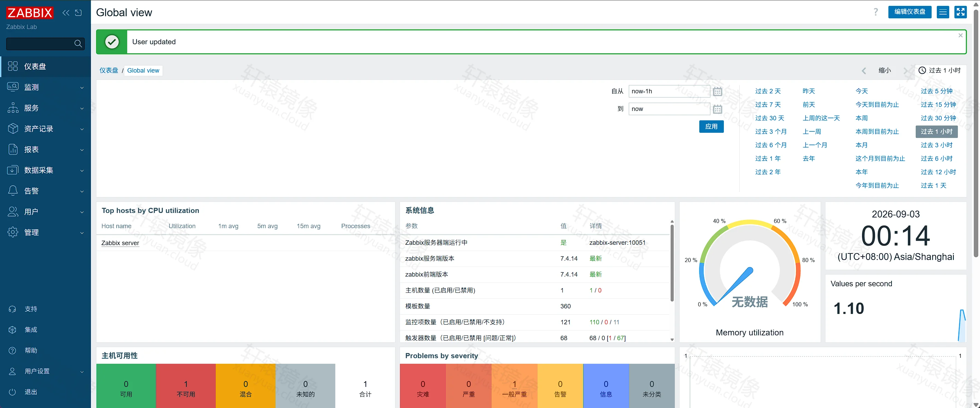The image size is (980, 408).
Task: Expand the 数据采集 menu chevron
Action: click(82, 170)
